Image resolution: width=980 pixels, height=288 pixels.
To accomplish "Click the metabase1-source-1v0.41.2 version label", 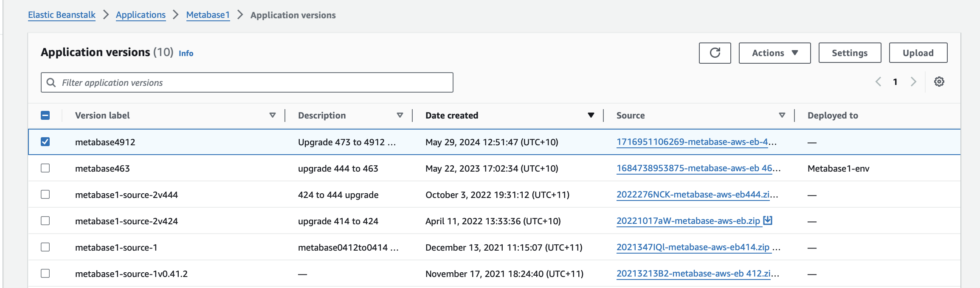I will 131,274.
